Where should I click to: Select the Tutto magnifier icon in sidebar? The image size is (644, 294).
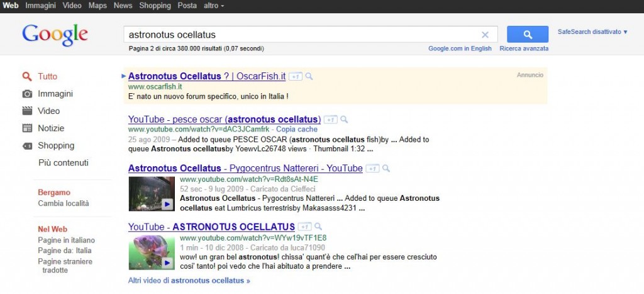[x=27, y=76]
